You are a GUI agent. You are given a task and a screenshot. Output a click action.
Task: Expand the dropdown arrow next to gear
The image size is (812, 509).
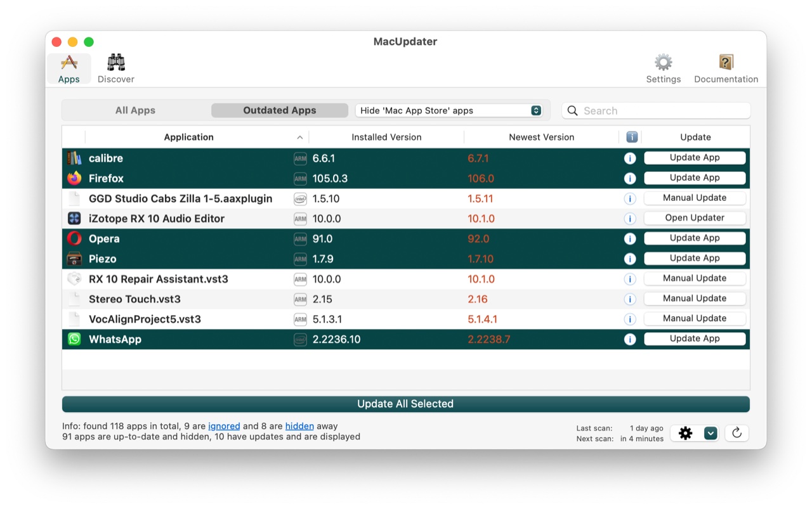pos(710,433)
